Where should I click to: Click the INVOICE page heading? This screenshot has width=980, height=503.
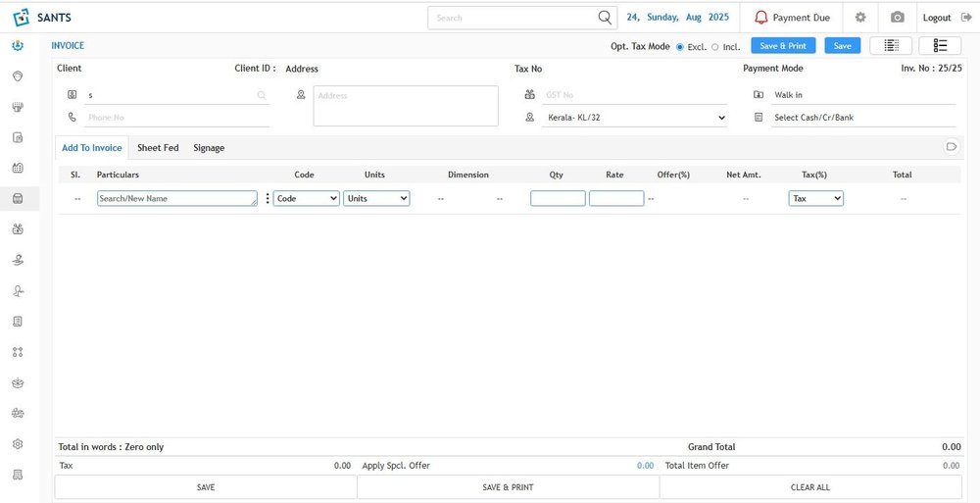pyautogui.click(x=68, y=46)
